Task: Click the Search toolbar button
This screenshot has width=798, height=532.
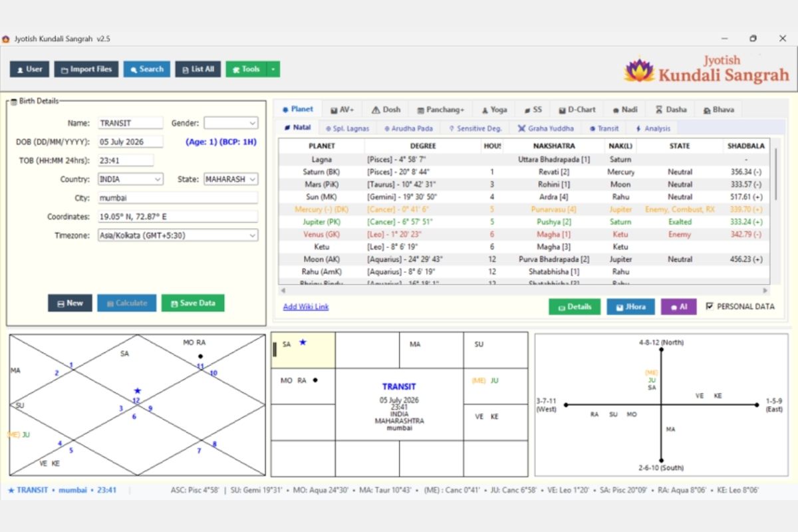Action: pos(146,69)
